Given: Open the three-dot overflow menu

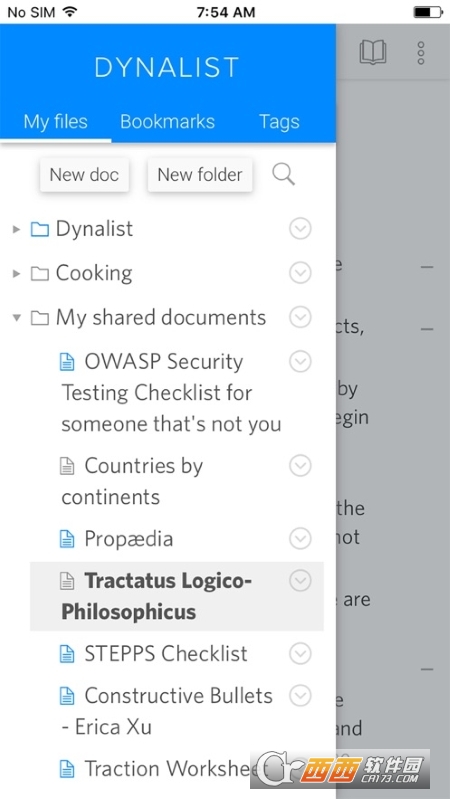Looking at the screenshot, I should 421,53.
